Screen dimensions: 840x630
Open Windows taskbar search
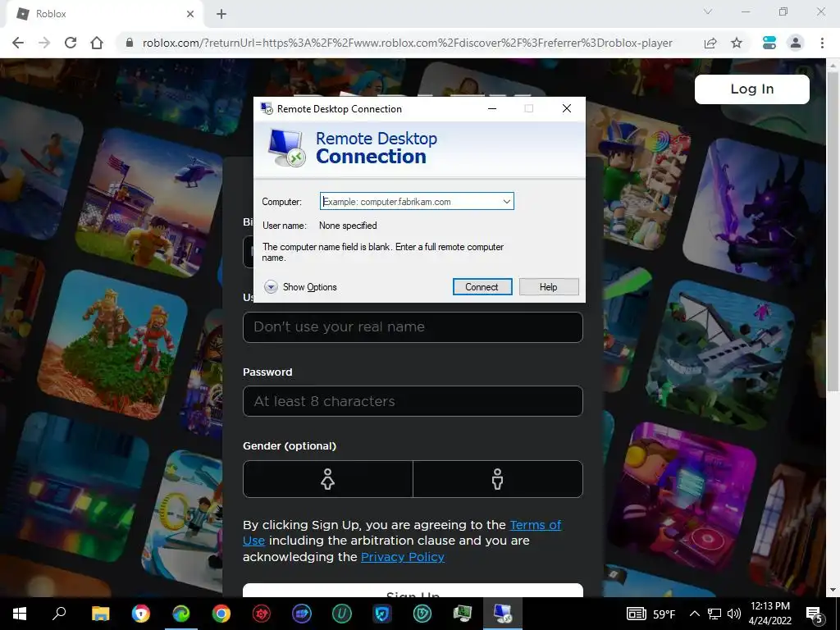(59, 614)
